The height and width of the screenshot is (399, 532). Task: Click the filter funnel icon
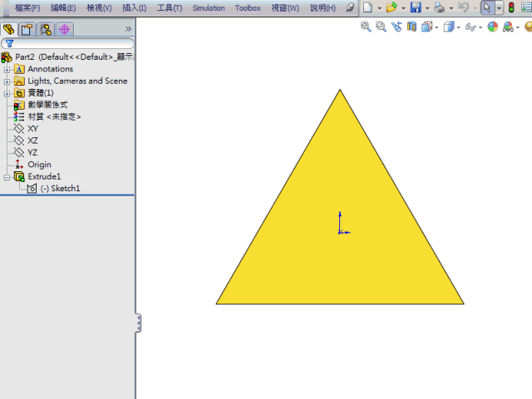[x=9, y=43]
